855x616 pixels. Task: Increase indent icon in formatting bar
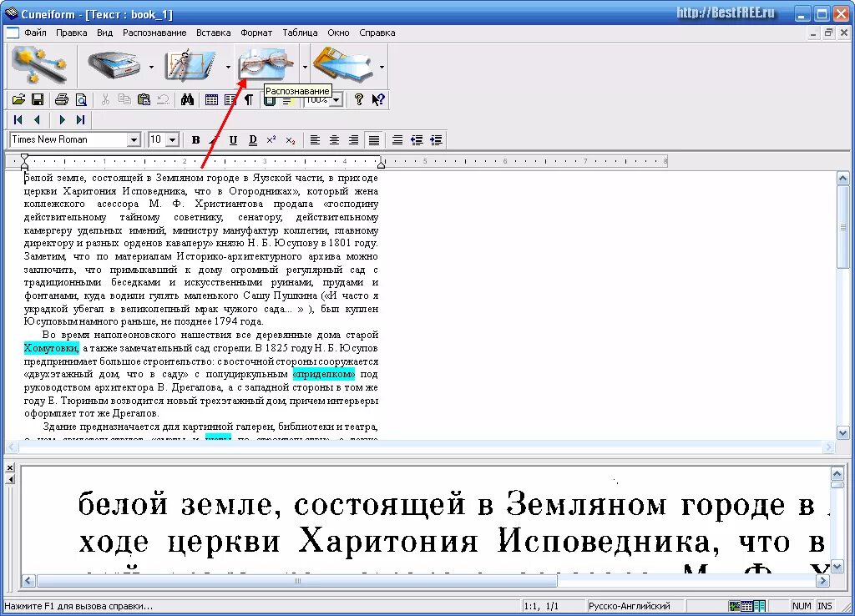click(x=436, y=140)
